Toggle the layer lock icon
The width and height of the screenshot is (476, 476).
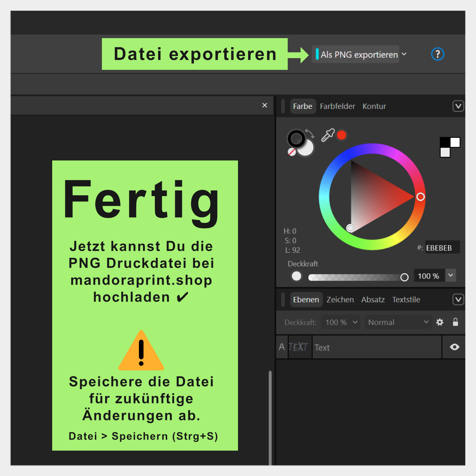pyautogui.click(x=455, y=322)
